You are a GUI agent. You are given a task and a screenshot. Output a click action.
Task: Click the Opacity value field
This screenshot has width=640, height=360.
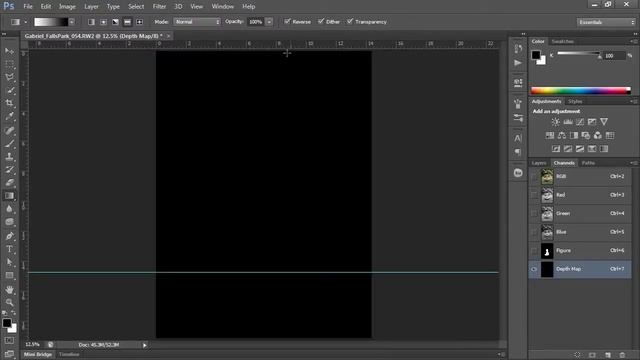click(x=256, y=22)
